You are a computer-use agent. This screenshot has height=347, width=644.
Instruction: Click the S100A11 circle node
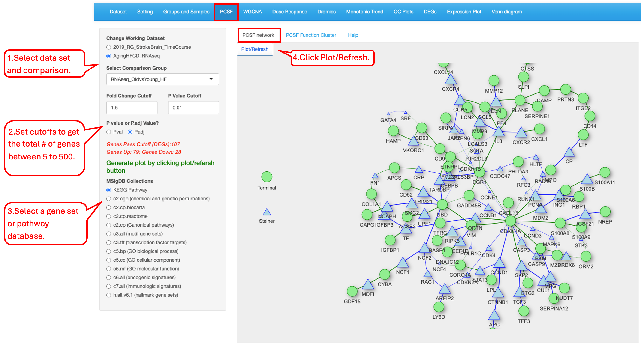coord(605,172)
